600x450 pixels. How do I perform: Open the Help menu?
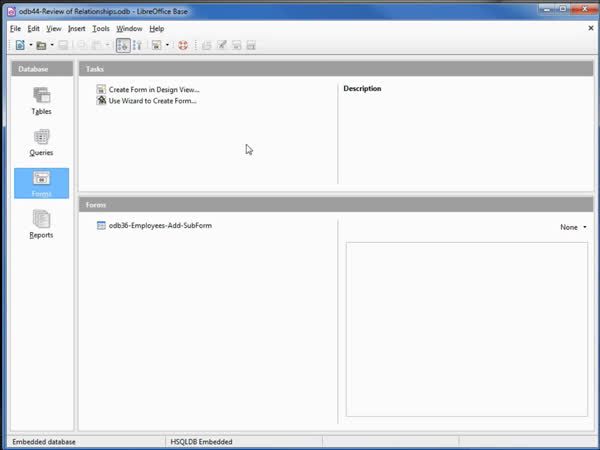[157, 29]
